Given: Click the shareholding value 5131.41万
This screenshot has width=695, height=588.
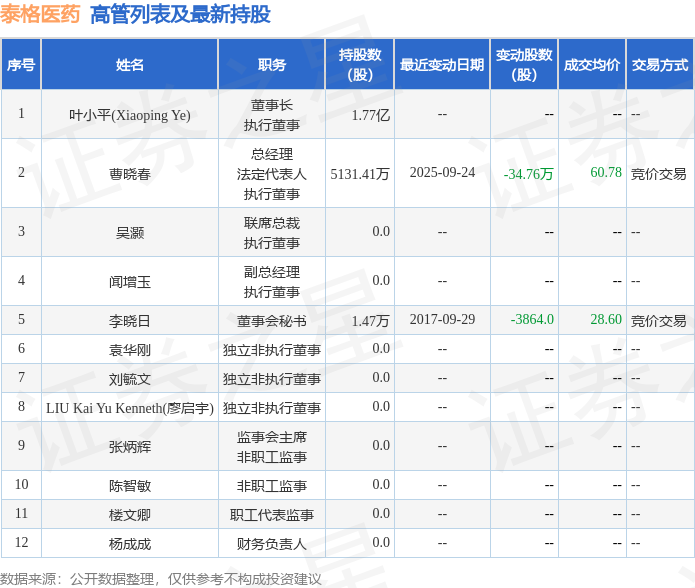Looking at the screenshot, I should tap(359, 174).
